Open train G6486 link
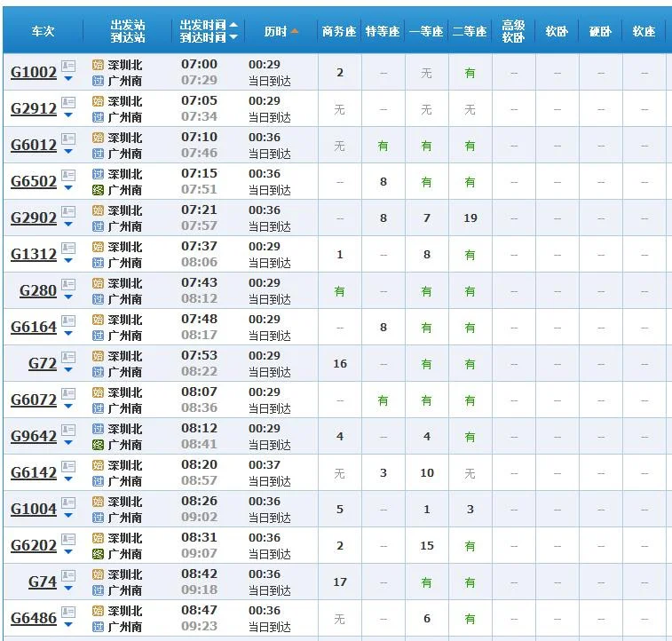This screenshot has width=672, height=641. click(34, 619)
